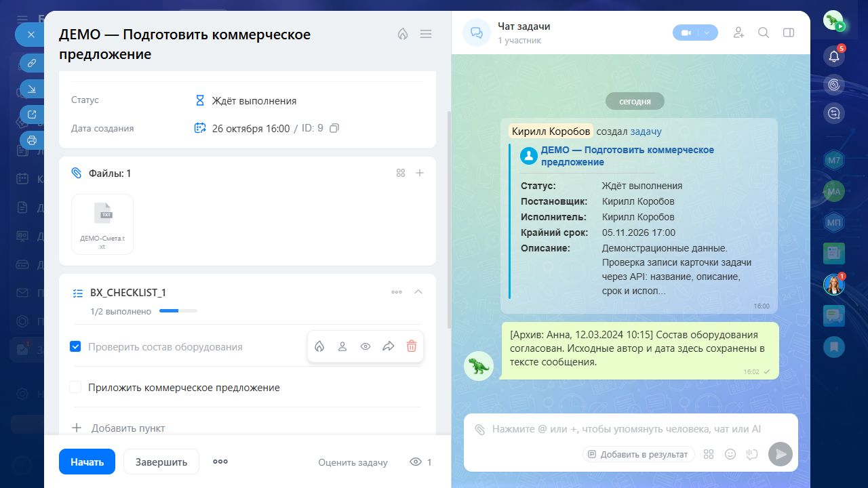Add a file with the plus icon
868x488 pixels.
[420, 173]
